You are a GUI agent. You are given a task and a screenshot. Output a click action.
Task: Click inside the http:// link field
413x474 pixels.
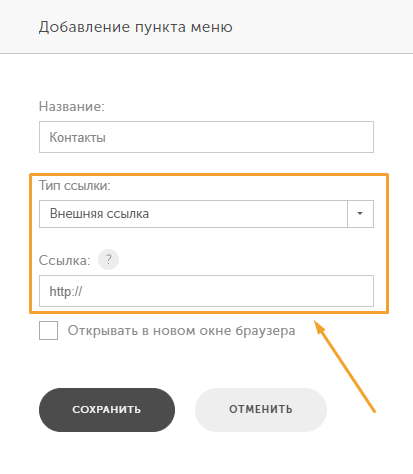(206, 291)
